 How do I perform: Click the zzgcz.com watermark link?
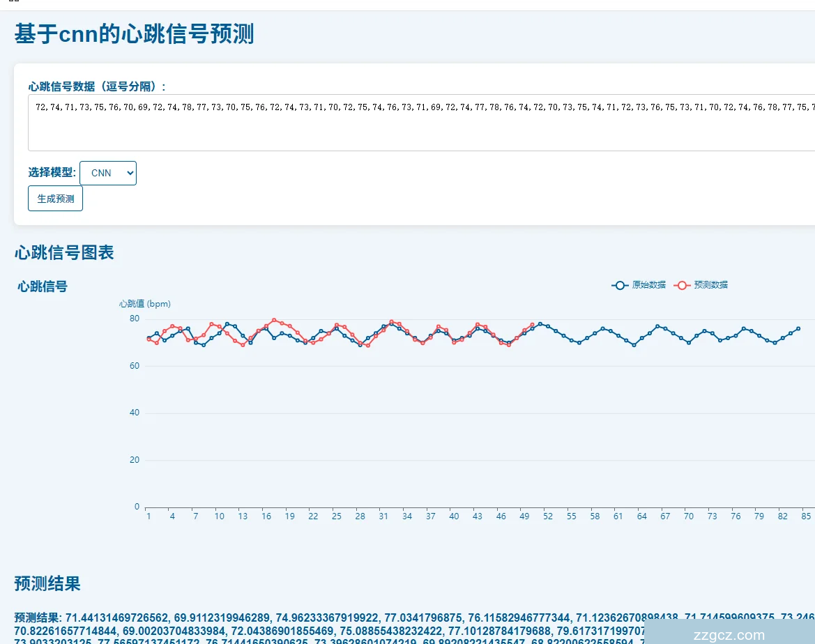coord(729,634)
